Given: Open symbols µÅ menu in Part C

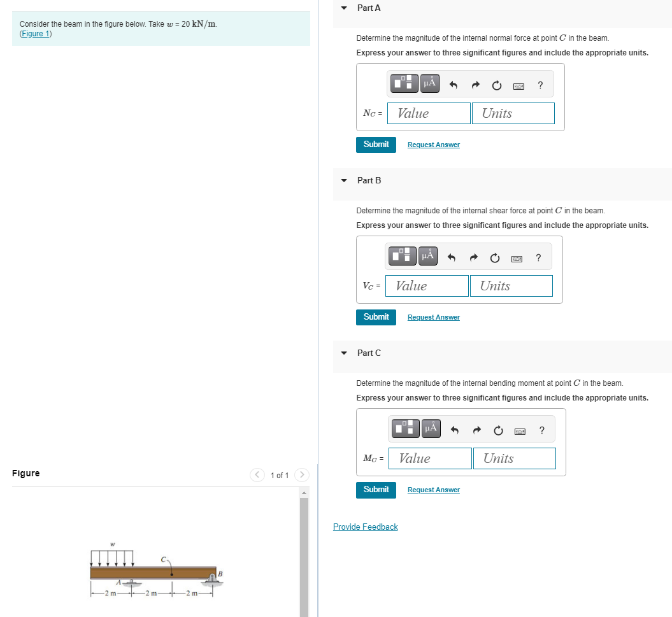Looking at the screenshot, I should coord(431,428).
